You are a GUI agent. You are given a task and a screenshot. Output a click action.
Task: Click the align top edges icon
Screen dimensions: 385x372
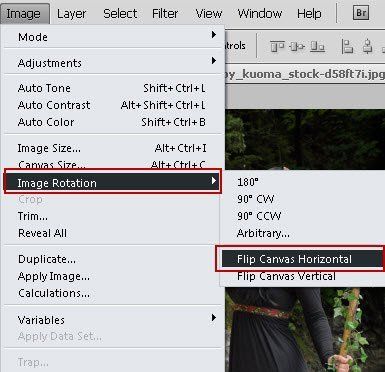(277, 46)
